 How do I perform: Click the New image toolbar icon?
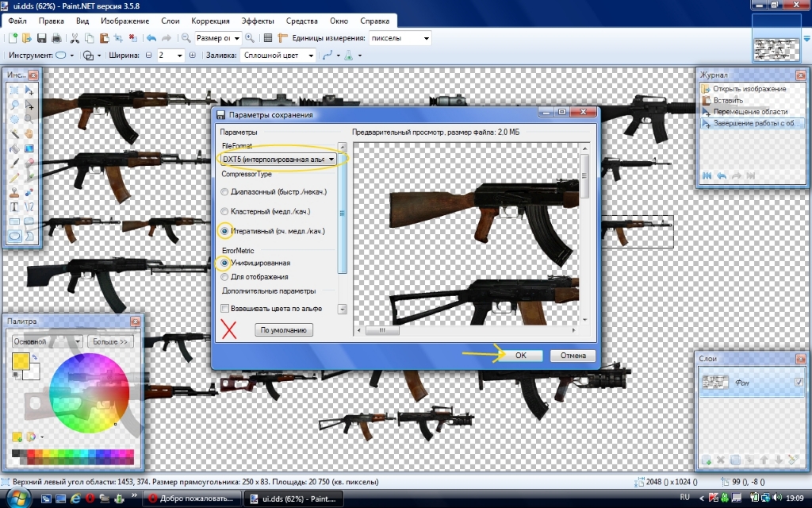pyautogui.click(x=13, y=38)
